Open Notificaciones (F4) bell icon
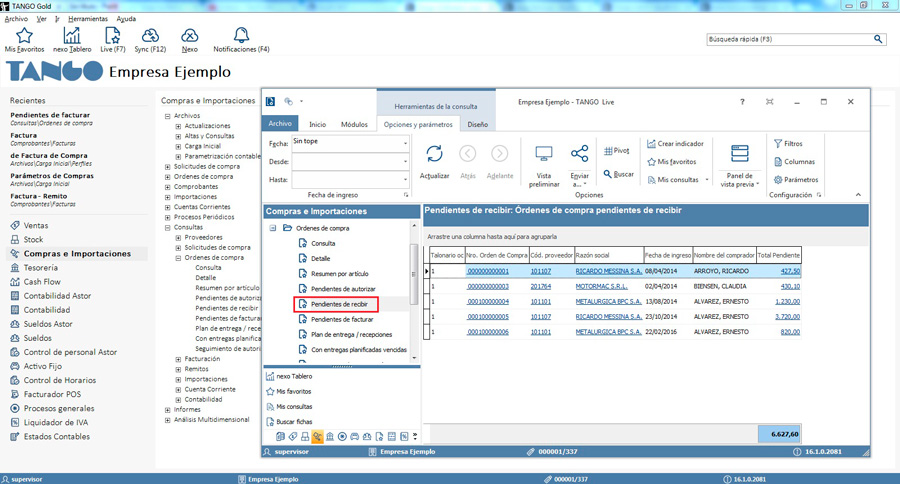The height and width of the screenshot is (484, 900). coord(241,36)
